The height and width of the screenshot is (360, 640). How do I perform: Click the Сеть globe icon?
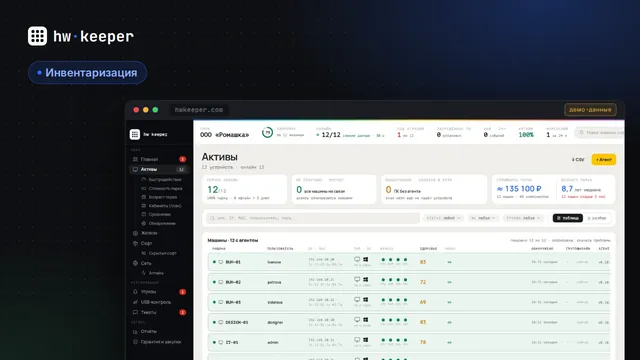(135, 263)
